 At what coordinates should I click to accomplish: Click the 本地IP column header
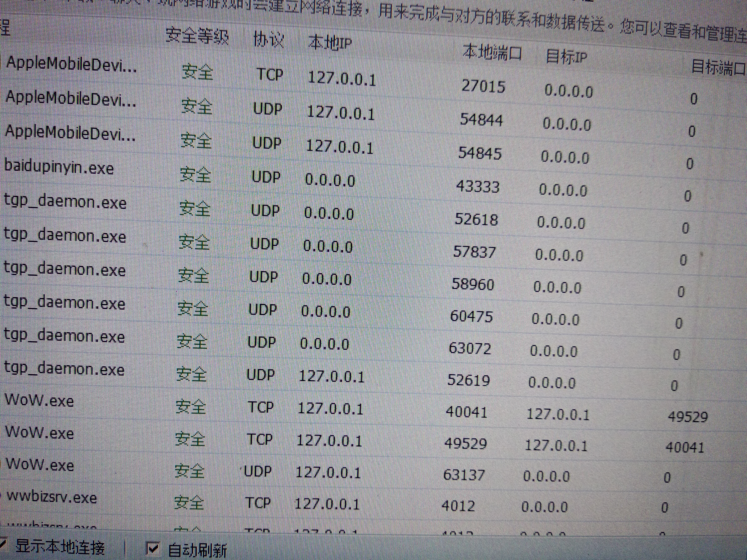pos(330,43)
